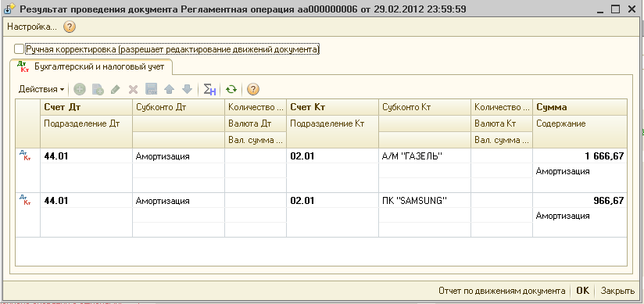Click the Валюта Дт header cell
Image resolution: width=644 pixels, height=304 pixels.
[x=256, y=123]
